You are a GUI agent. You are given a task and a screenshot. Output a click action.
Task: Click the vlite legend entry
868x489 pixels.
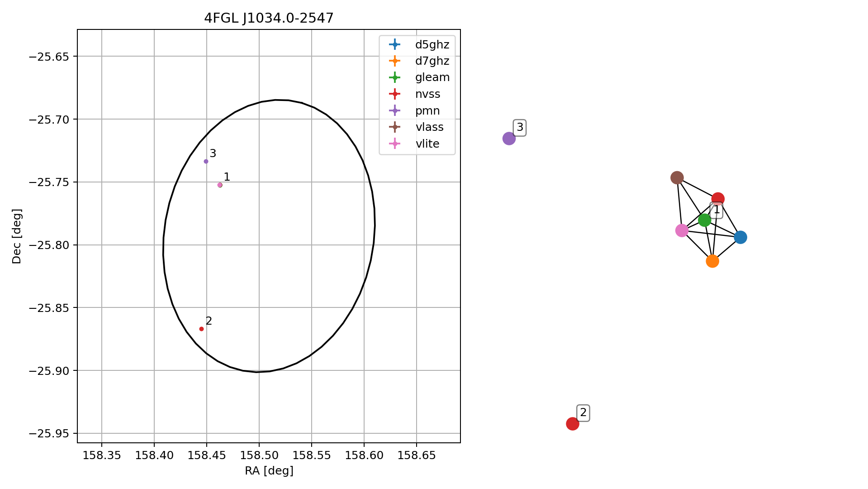(x=414, y=144)
